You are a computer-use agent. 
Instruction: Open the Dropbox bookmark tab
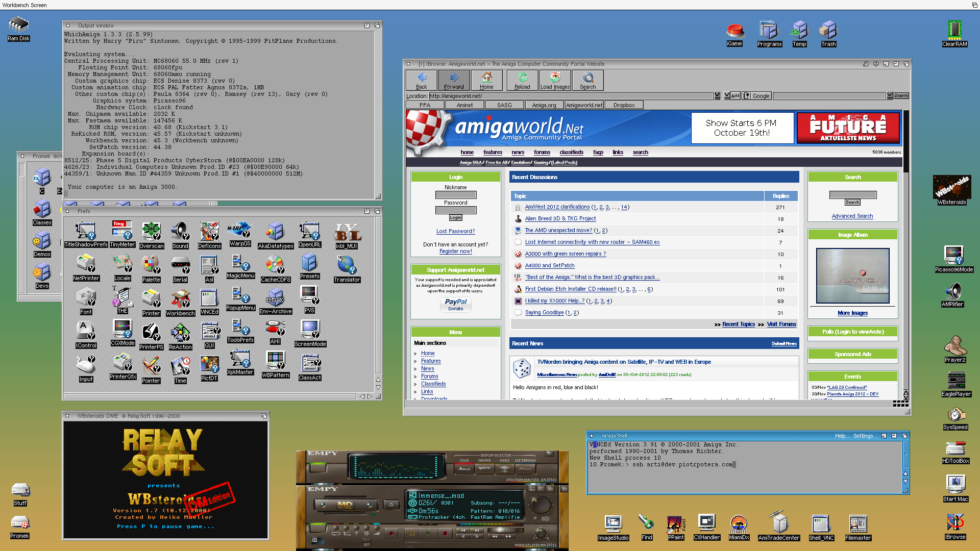pos(624,105)
